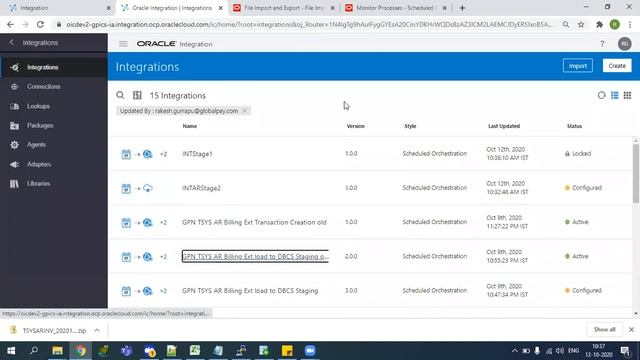Bookmark this page with the star icon
Viewport: 640px width, 360px height.
click(581, 24)
